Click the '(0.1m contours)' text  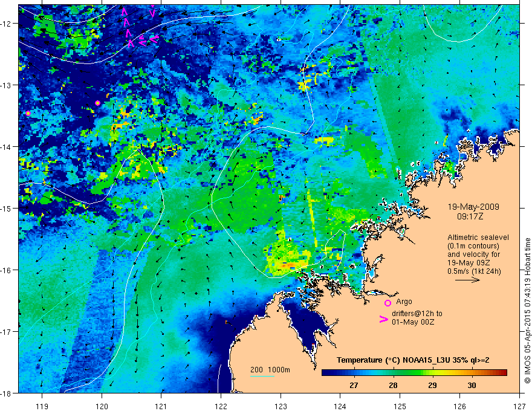tap(473, 246)
